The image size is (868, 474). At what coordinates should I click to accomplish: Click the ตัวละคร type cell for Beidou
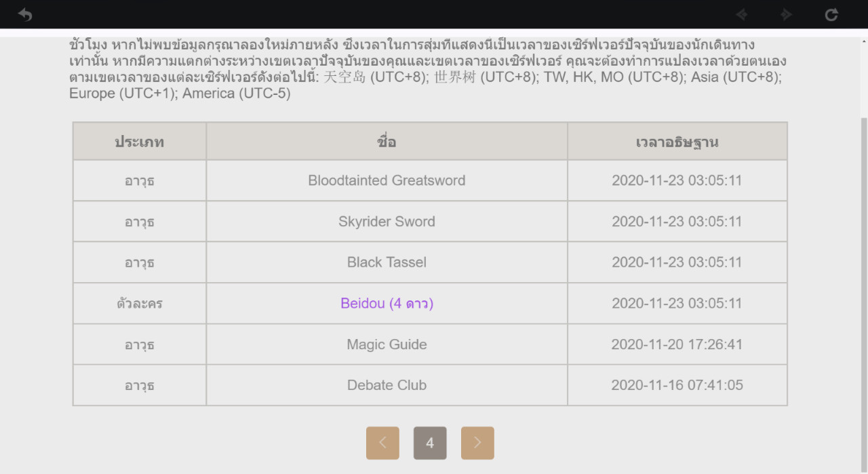[x=140, y=303]
